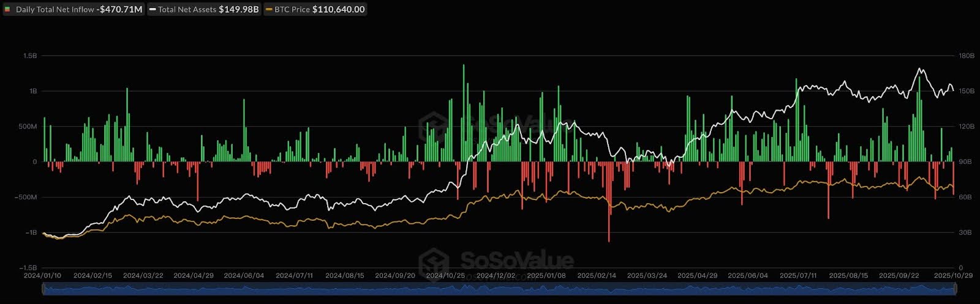The width and height of the screenshot is (980, 304).
Task: Click the green-red Daily Total Net Inflow legend icon
Action: (7, 10)
